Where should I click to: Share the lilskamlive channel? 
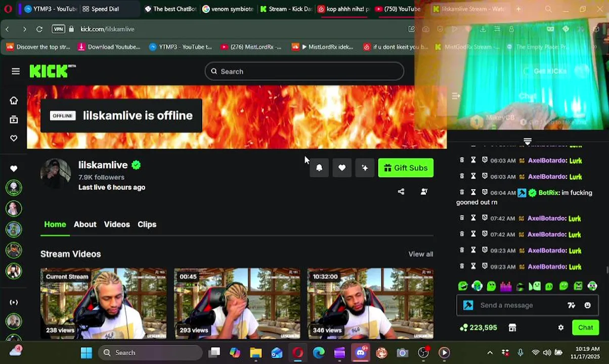(x=401, y=192)
